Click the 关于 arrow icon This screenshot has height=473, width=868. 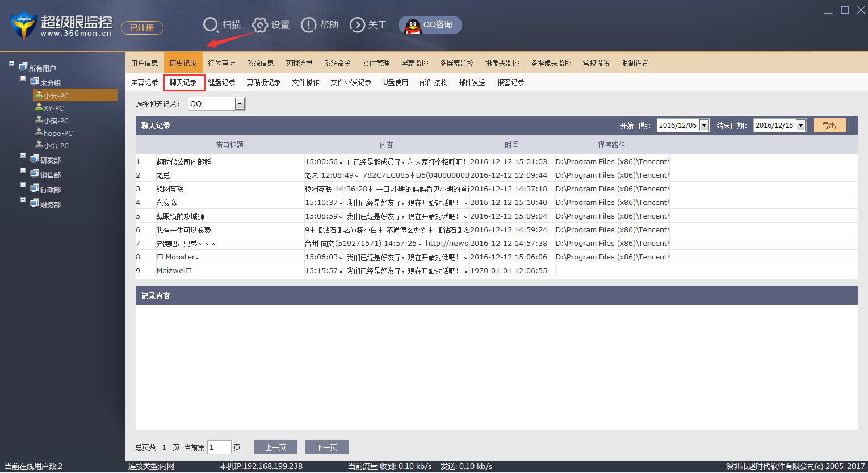pyautogui.click(x=358, y=25)
